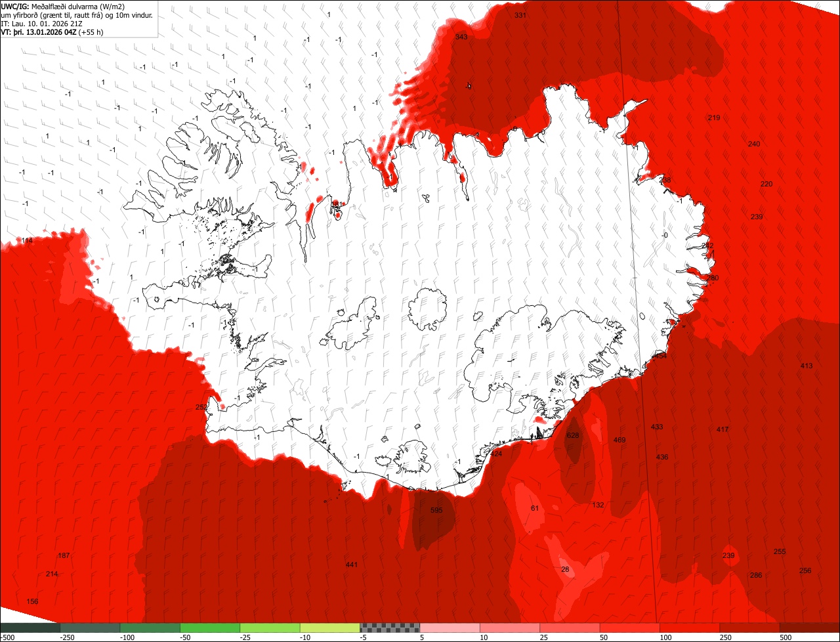Image resolution: width=840 pixels, height=642 pixels.
Task: Click the map value 331 at the top
Action: pos(520,15)
